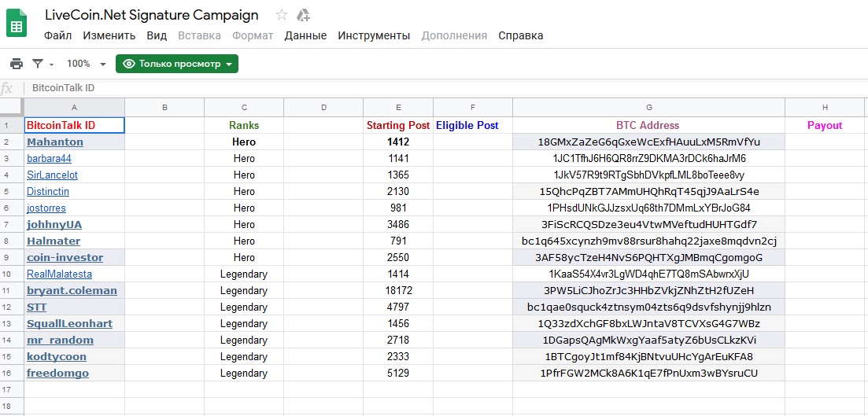Image resolution: width=868 pixels, height=416 pixels.
Task: Open the Distinctin profile link
Action: click(x=47, y=191)
